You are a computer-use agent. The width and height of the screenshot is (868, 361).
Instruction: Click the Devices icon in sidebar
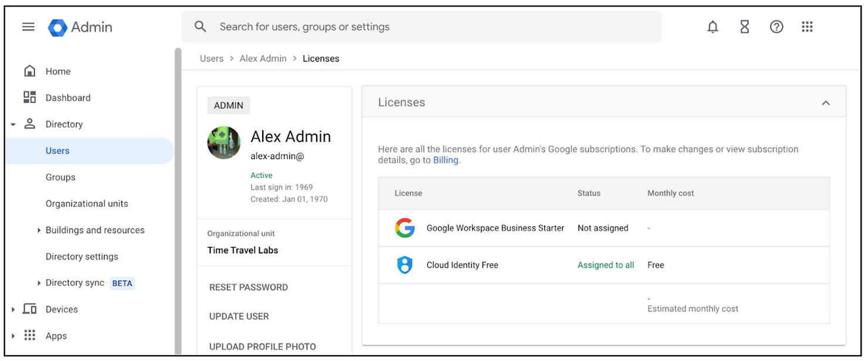tap(29, 309)
